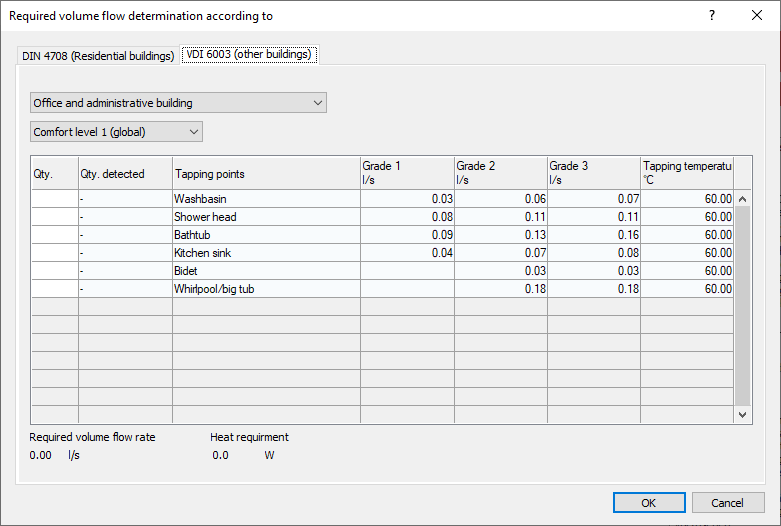Click the table scrollbar down arrow
This screenshot has width=781, height=526.
click(742, 414)
